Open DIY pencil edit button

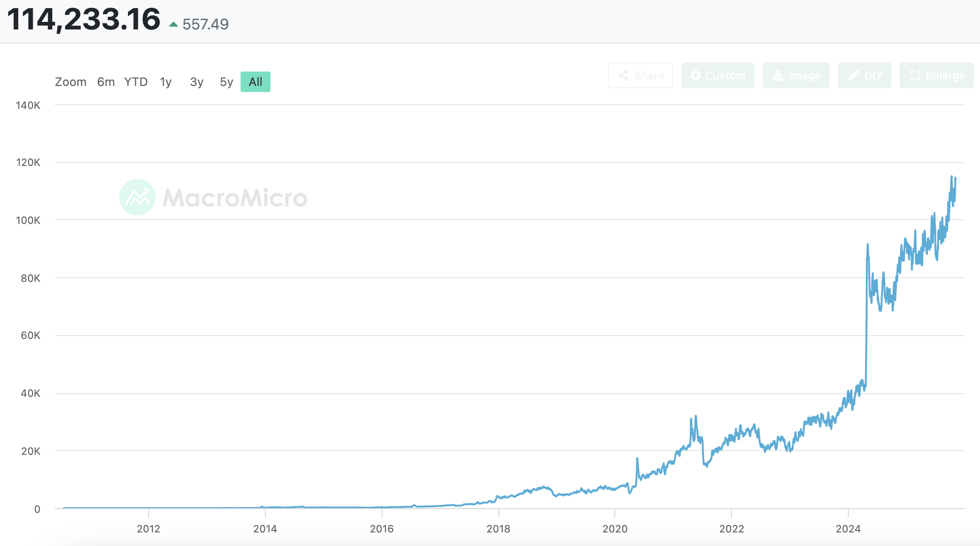864,75
